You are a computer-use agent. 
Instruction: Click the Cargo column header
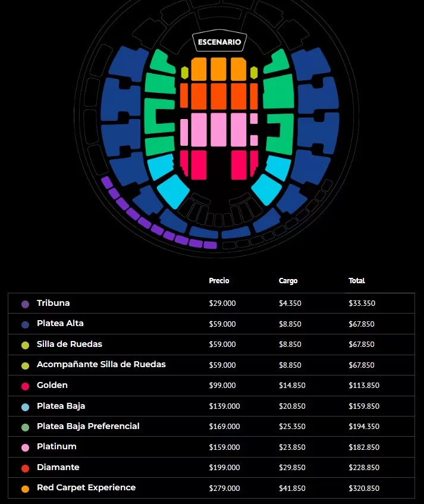288,281
